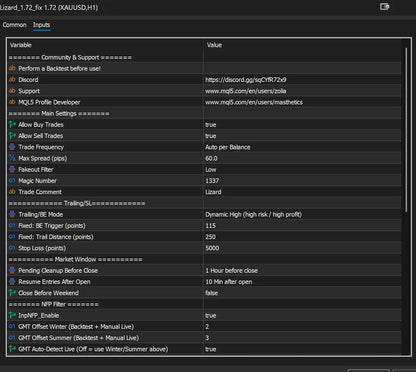Click the string icon next to Support
Viewport: 416px width, 372px height.
[12, 91]
